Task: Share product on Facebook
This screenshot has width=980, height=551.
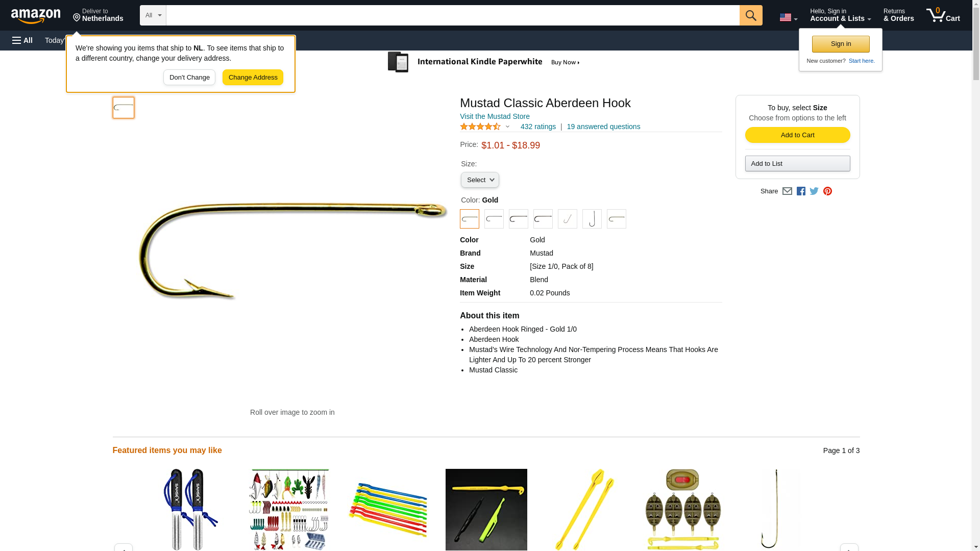Action: [800, 191]
